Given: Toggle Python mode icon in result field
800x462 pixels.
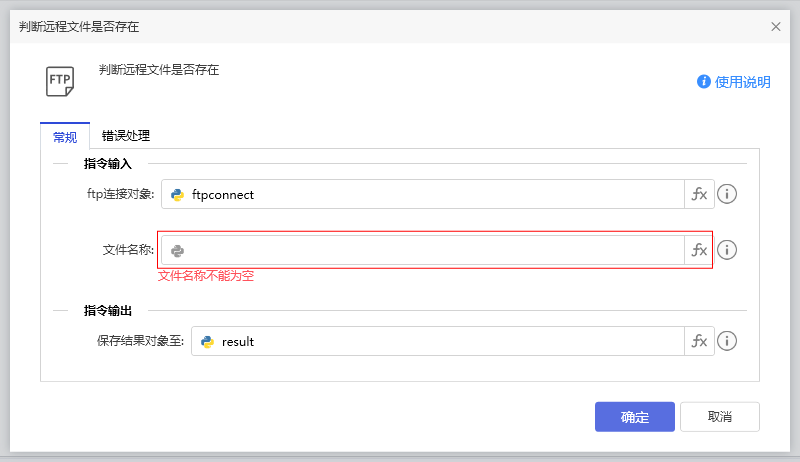Looking at the screenshot, I should (x=208, y=341).
